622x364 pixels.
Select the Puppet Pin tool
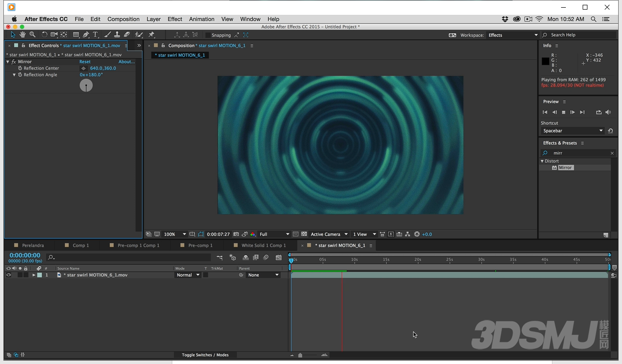coord(152,35)
